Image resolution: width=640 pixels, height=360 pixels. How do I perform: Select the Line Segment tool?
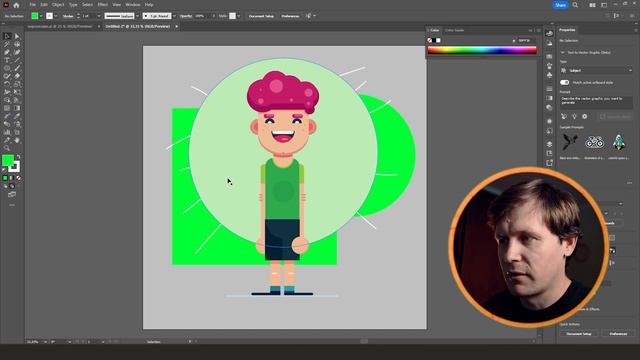coord(17,60)
